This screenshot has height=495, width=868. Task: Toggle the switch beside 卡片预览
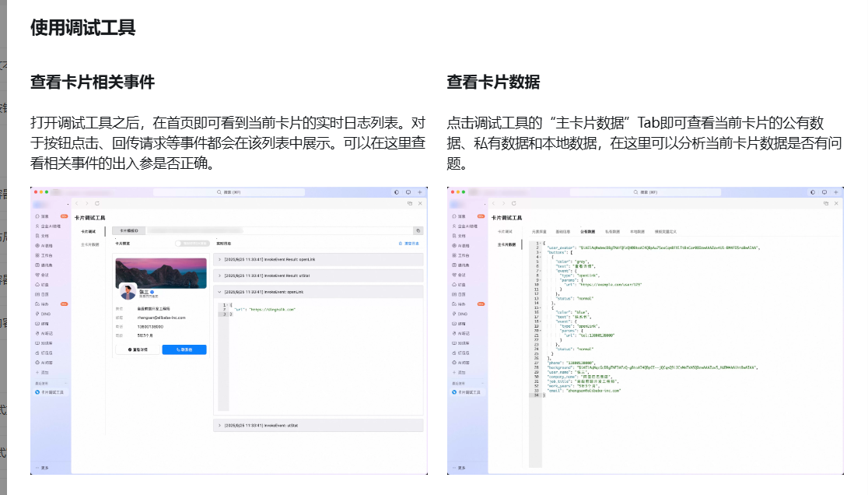191,243
